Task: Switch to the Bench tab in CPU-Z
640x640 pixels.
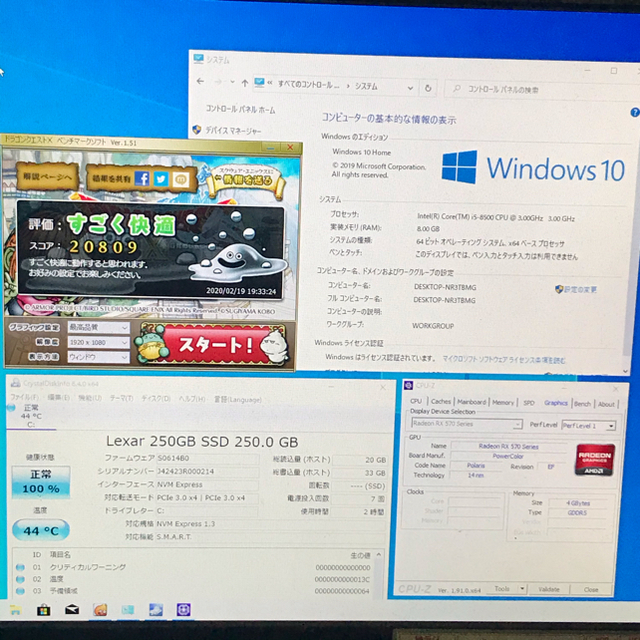Action: click(582, 404)
